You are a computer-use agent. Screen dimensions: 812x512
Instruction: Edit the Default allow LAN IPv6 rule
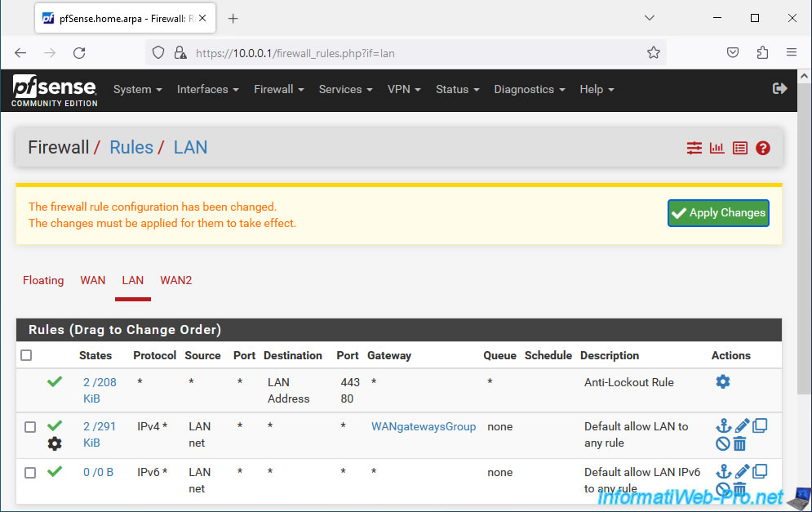[742, 472]
